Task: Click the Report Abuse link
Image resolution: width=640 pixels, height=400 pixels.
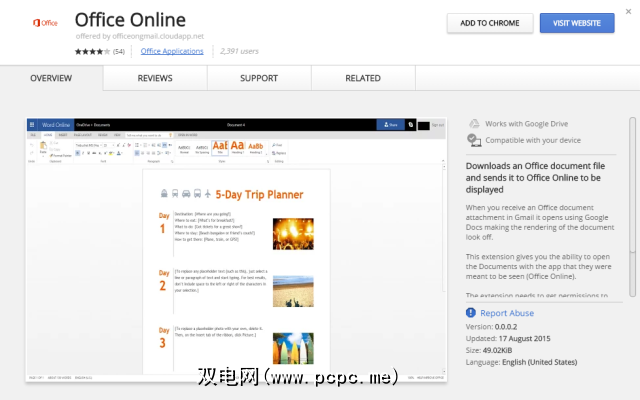Action: pos(507,313)
